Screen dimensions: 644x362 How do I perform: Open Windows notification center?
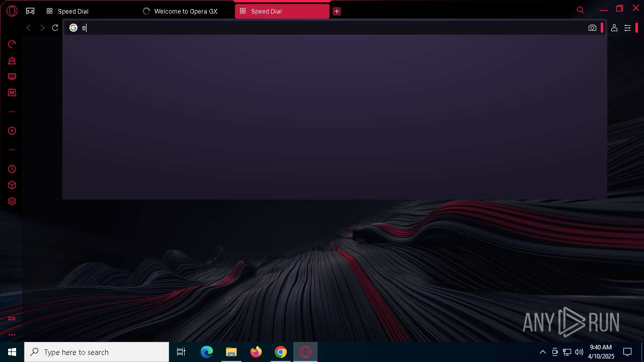627,352
